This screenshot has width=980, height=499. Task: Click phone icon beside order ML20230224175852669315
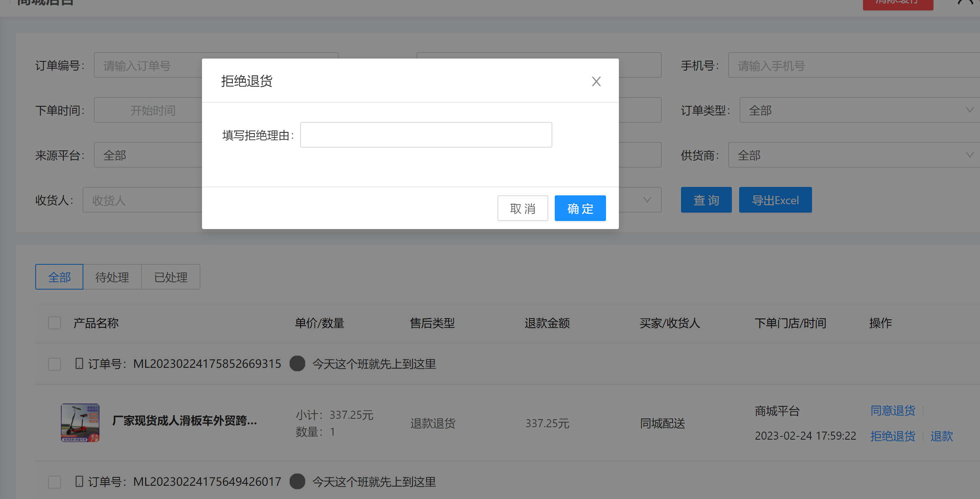pyautogui.click(x=79, y=364)
